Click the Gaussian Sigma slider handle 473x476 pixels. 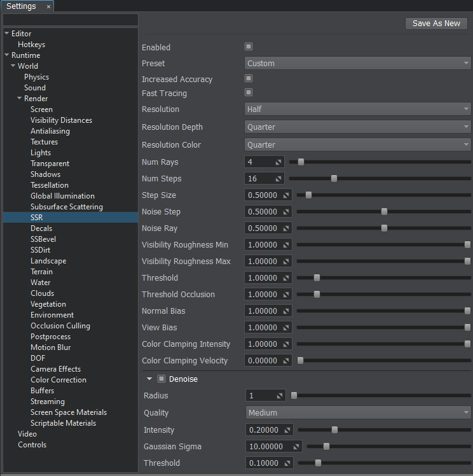(x=326, y=447)
